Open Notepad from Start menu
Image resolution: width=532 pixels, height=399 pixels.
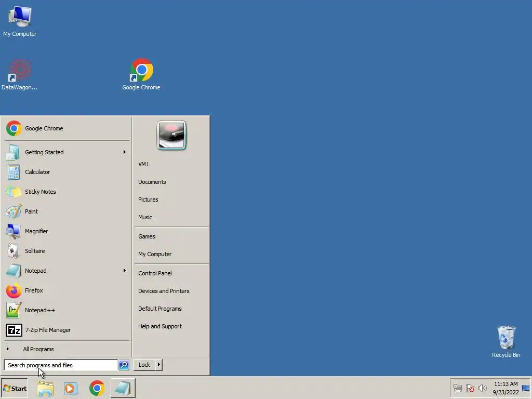coord(67,271)
